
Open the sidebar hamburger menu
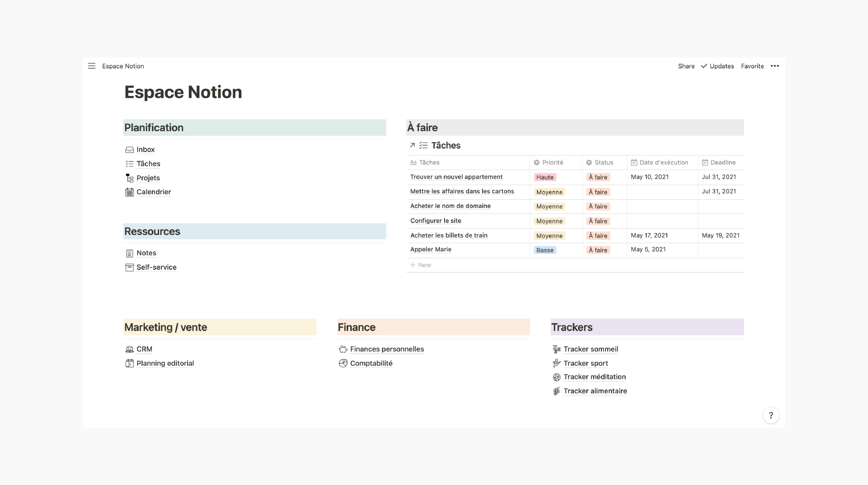[x=91, y=66]
